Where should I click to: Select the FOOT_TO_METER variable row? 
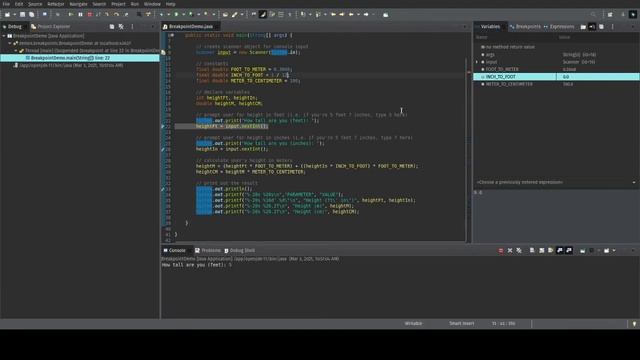click(556, 69)
